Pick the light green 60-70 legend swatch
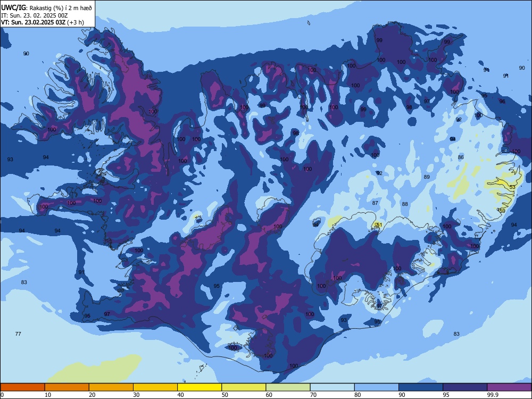Viewport: 532px width, 399px height. (x=288, y=387)
